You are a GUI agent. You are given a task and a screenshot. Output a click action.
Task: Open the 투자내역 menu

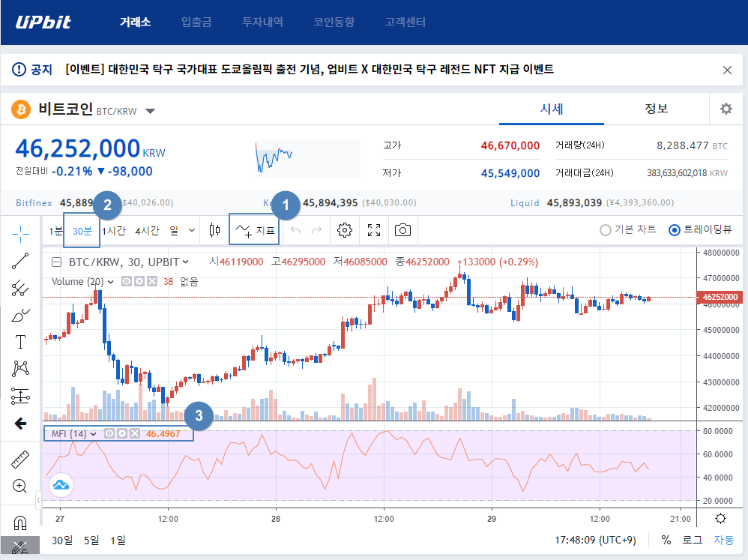[263, 22]
